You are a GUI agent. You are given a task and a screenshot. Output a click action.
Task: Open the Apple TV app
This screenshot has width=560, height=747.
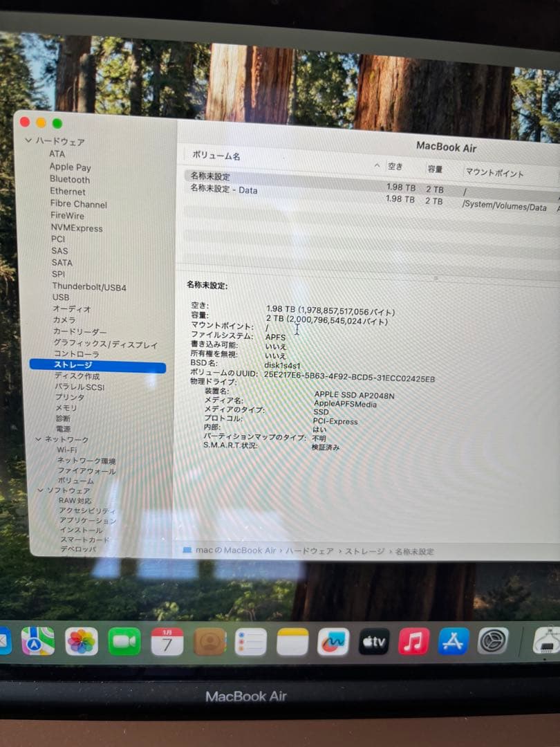coord(373,642)
